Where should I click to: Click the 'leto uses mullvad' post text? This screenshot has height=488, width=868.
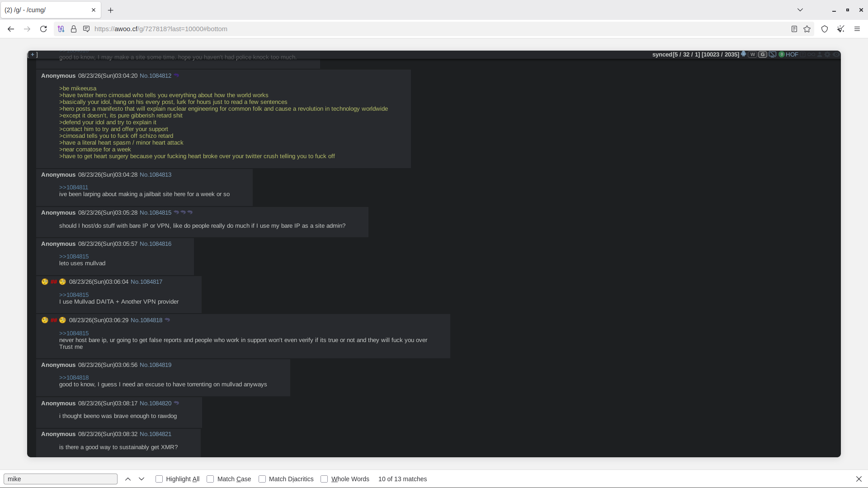pyautogui.click(x=82, y=263)
